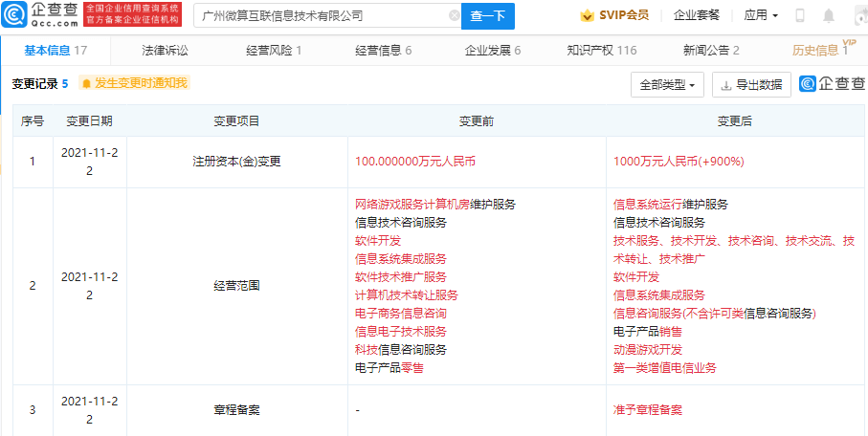Click the 企查查 watermark logo at right
This screenshot has width=868, height=436.
[832, 83]
